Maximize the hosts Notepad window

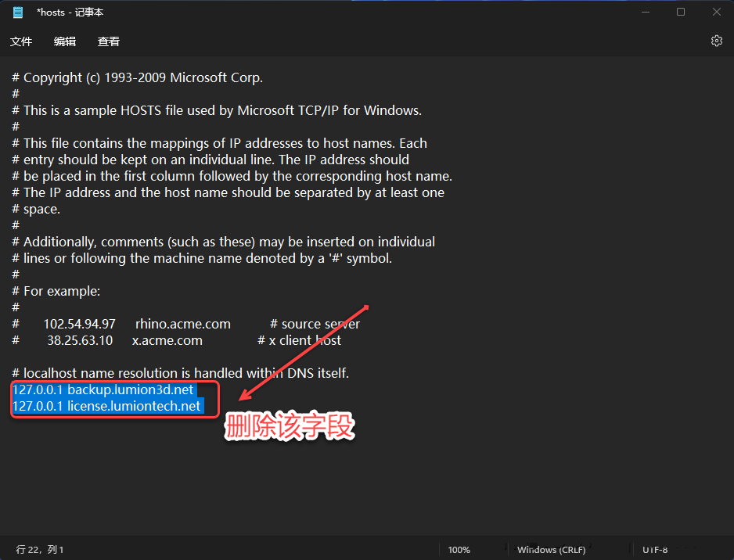681,12
